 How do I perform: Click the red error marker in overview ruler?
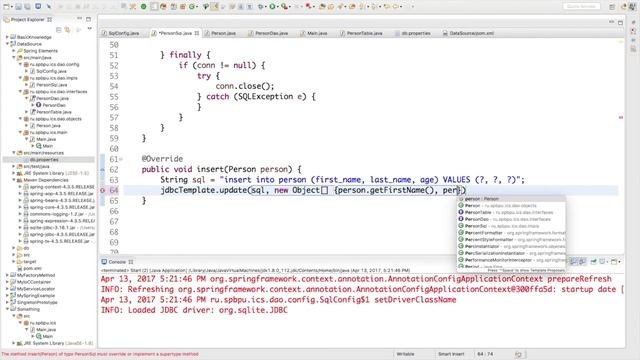(x=621, y=118)
